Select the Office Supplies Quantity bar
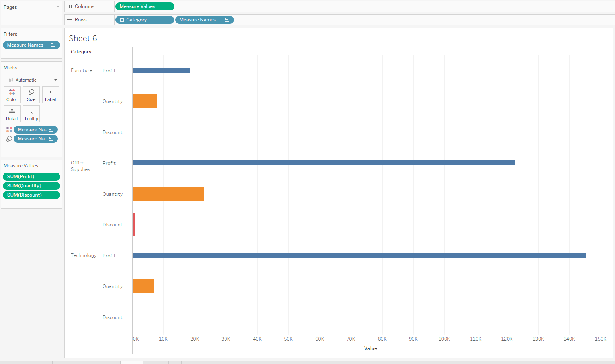615x364 pixels. (168, 194)
